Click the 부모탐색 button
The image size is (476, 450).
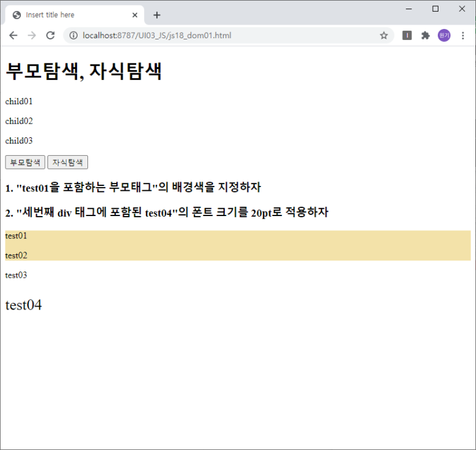click(25, 162)
